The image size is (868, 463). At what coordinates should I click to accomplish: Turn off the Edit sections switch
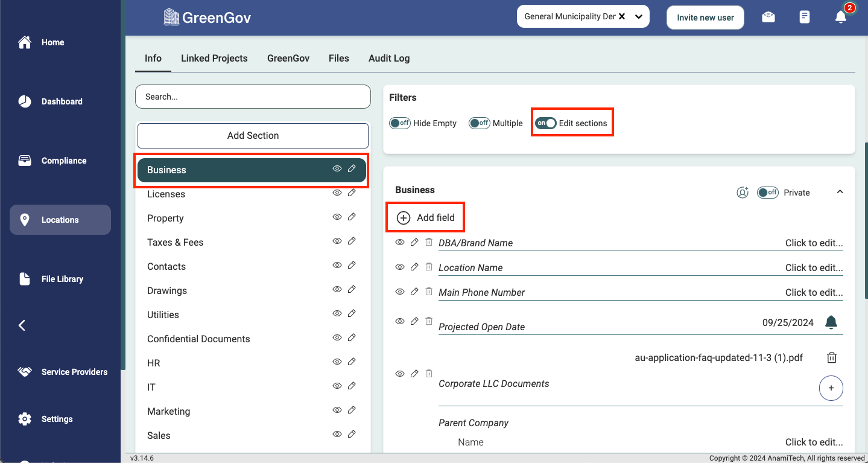546,123
